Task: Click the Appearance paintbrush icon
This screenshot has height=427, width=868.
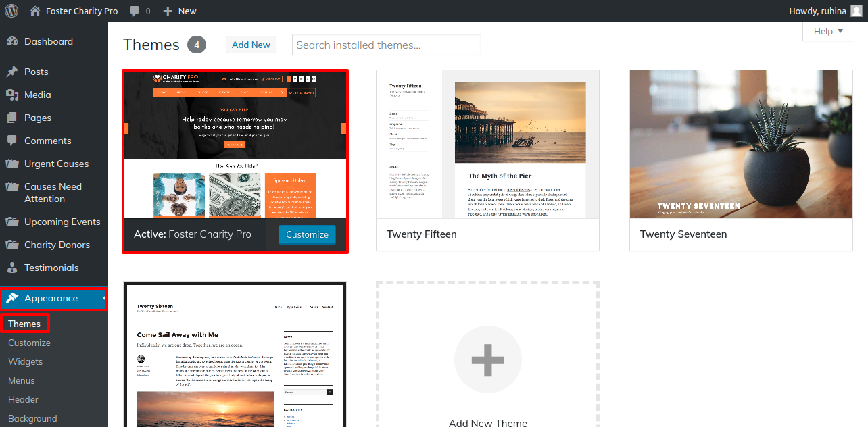Action: click(12, 298)
